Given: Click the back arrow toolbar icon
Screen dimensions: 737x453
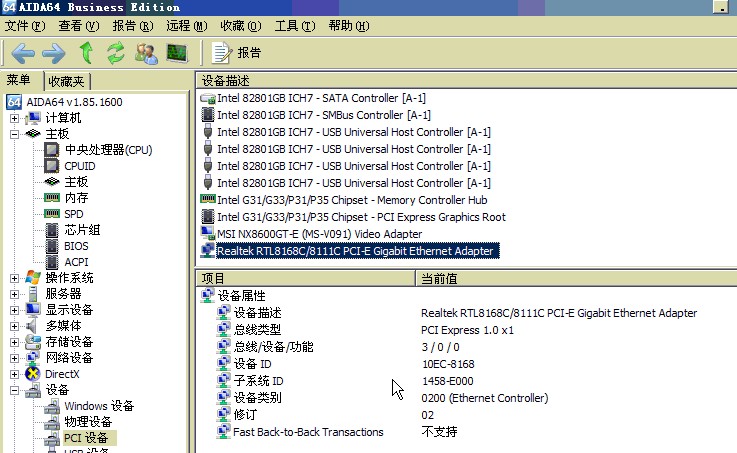Looking at the screenshot, I should click(x=23, y=52).
